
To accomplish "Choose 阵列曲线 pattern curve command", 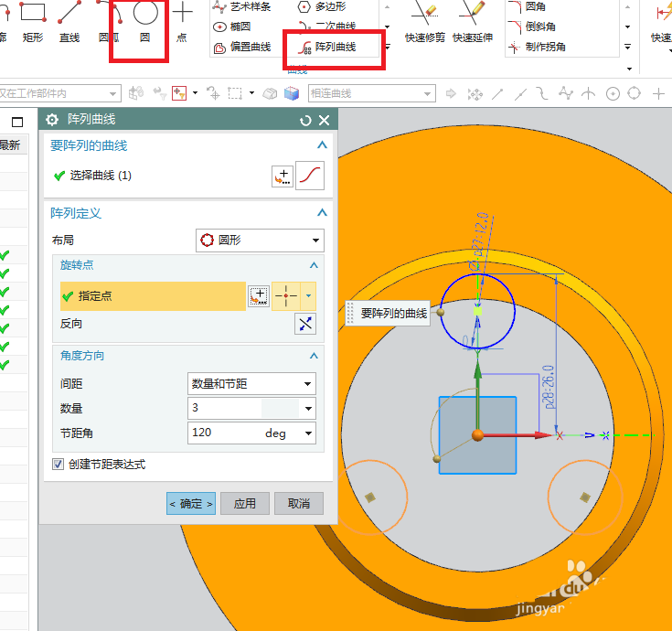I will (x=328, y=47).
